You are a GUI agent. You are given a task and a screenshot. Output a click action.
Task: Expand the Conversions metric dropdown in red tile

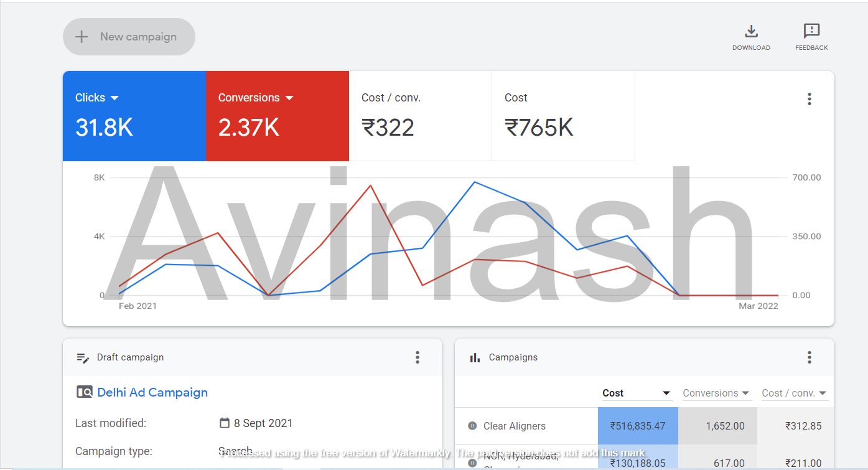[x=289, y=98]
